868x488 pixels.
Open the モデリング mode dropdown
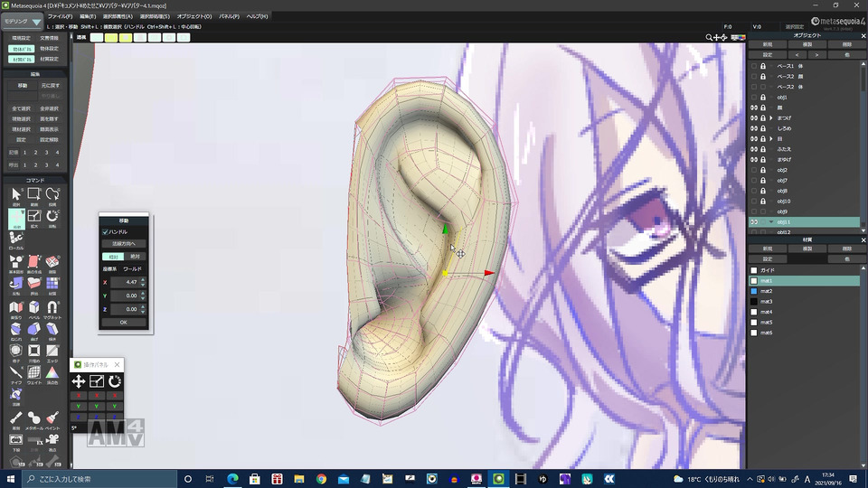coord(23,21)
